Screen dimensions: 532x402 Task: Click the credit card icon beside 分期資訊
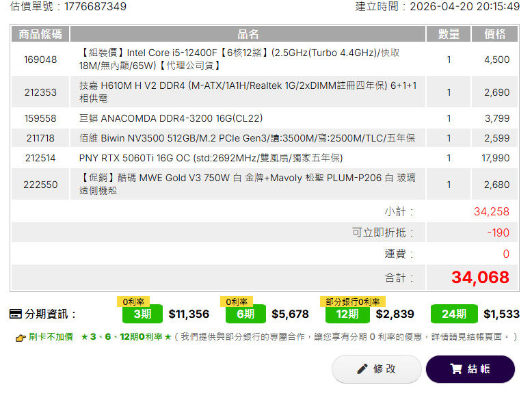(16, 314)
